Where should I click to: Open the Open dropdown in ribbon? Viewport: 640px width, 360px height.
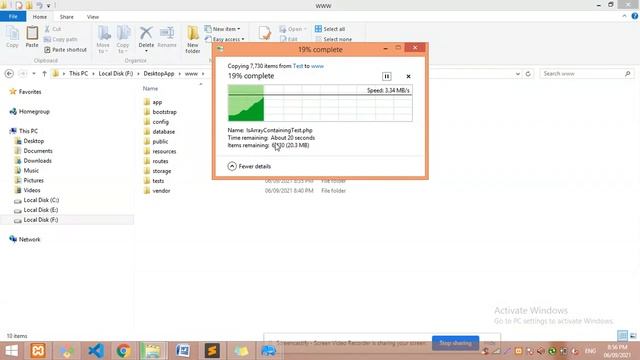click(293, 29)
